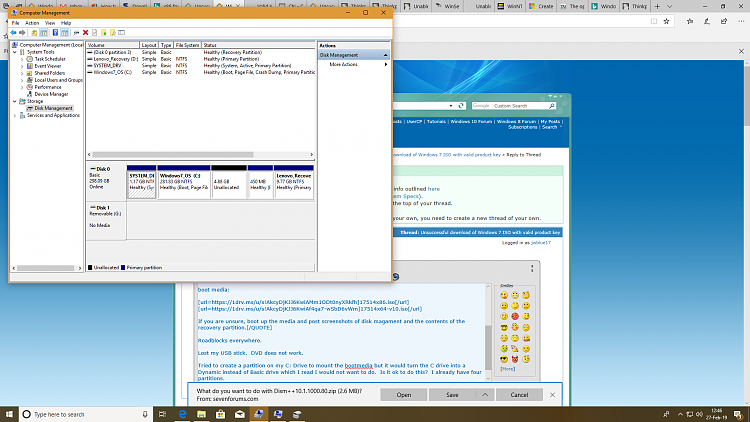The width and height of the screenshot is (750, 422).
Task: Expand the Shared Folders node
Action: 22,73
